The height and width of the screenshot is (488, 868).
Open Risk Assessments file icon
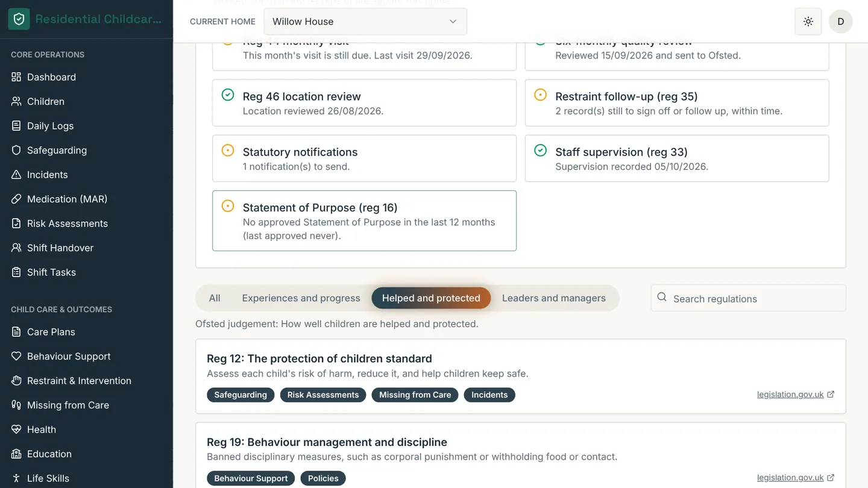[x=16, y=224]
